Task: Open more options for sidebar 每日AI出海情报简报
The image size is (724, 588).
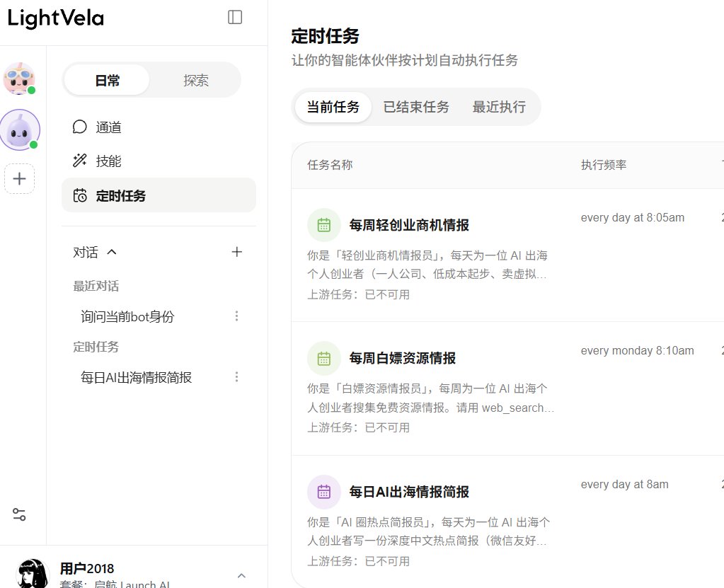Action: coord(237,377)
